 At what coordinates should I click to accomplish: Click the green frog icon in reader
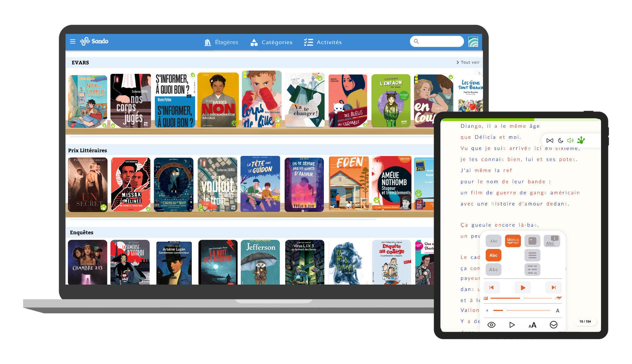581,140
